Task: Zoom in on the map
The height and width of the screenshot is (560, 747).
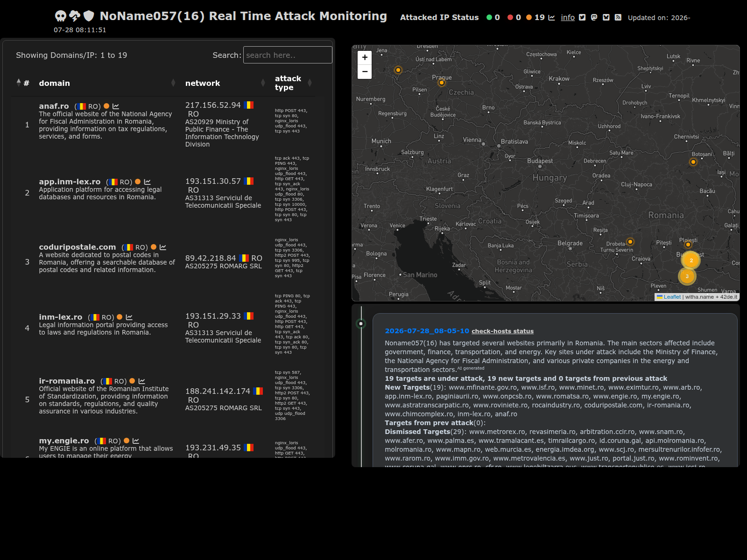Action: [x=365, y=57]
